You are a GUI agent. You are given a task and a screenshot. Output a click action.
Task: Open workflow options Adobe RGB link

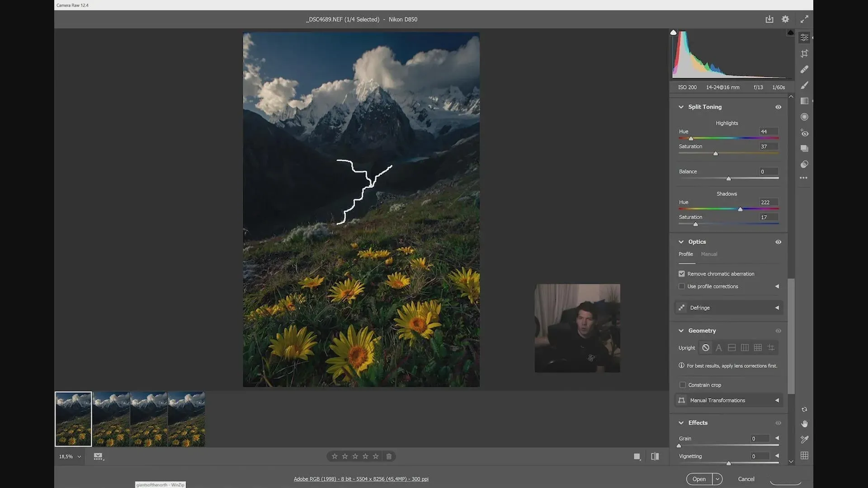click(x=361, y=479)
